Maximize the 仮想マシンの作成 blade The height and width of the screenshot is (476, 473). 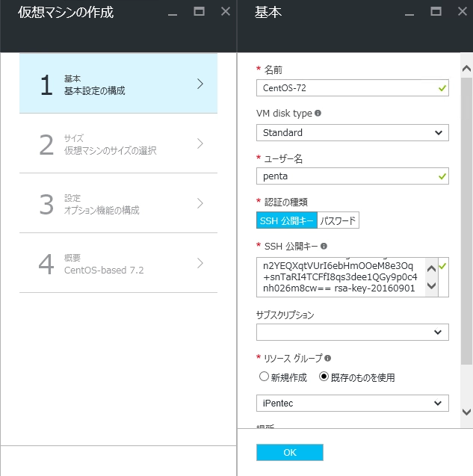200,11
